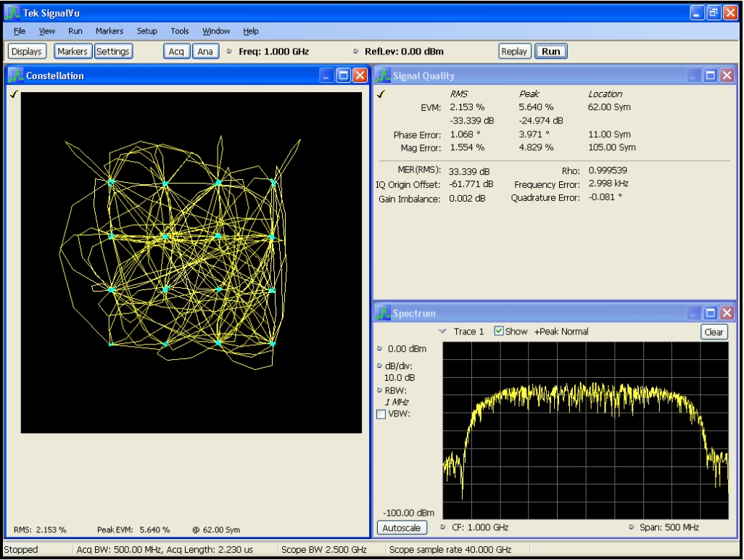Viewport: 744px width, 560px height.
Task: Open the View menu
Action: [46, 31]
